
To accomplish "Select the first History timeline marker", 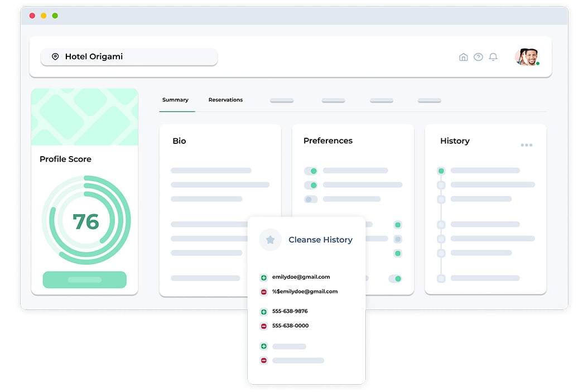I will (x=441, y=171).
